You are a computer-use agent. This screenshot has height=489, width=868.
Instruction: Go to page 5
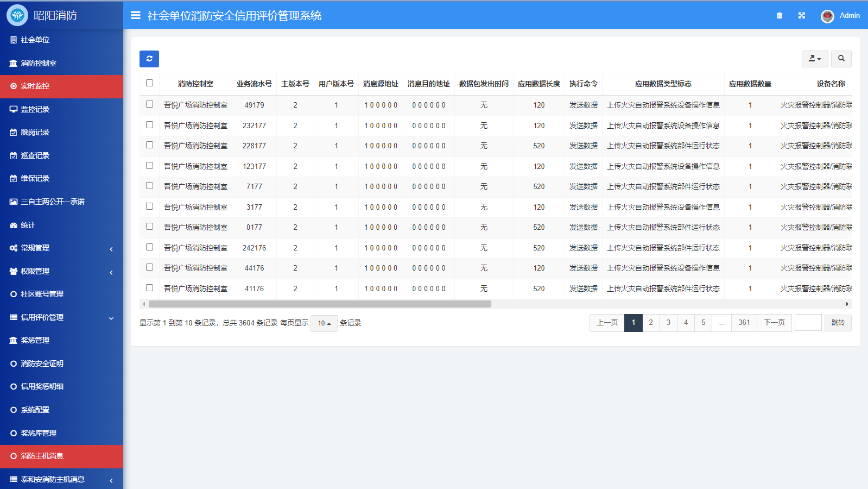(704, 323)
